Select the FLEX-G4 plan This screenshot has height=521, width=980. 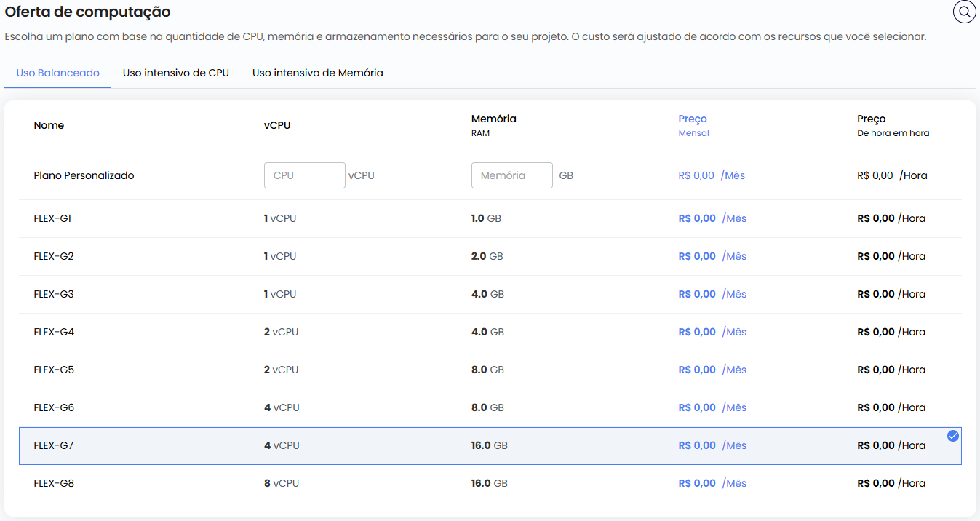[490, 332]
